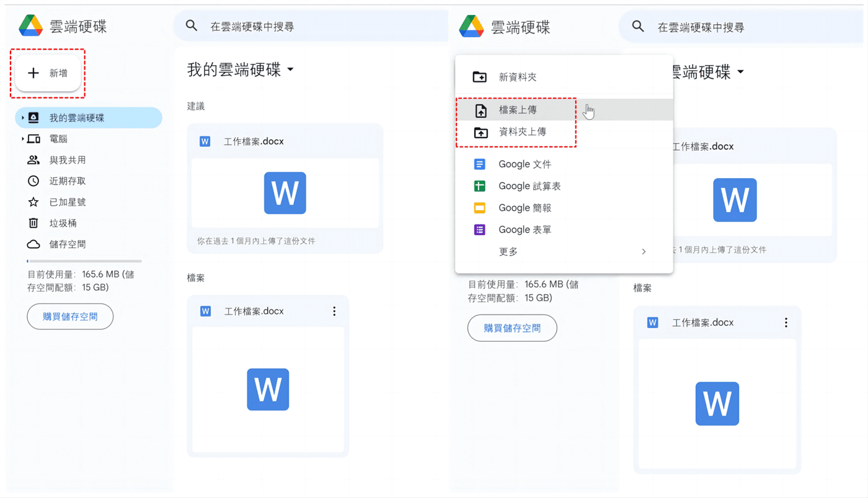
Task: Open 儲存空間 cloud icon in sidebar
Action: click(x=33, y=244)
